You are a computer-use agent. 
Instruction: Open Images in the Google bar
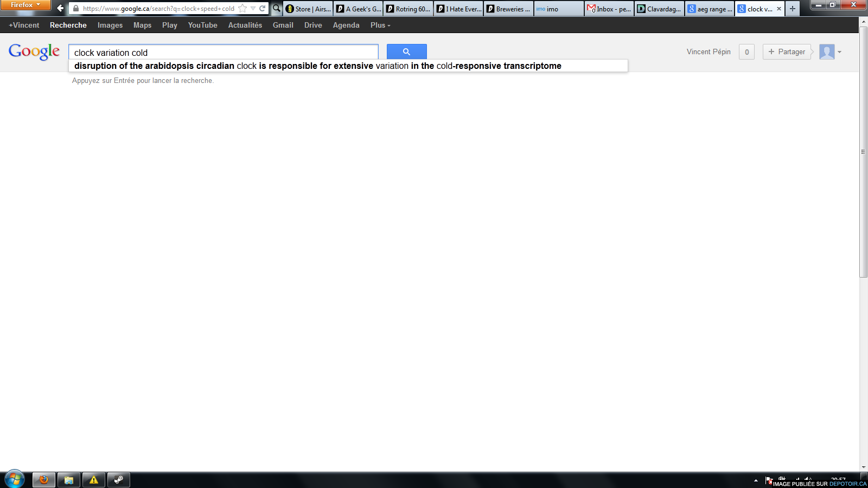(x=110, y=25)
